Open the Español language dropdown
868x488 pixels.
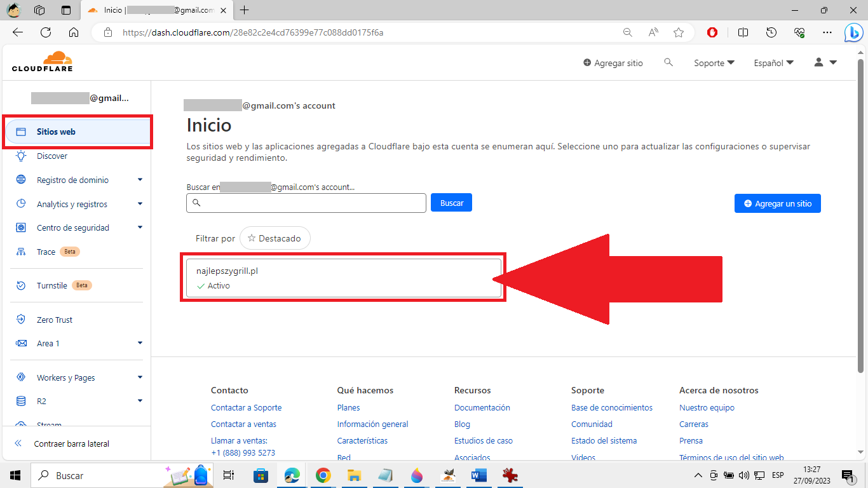click(773, 63)
